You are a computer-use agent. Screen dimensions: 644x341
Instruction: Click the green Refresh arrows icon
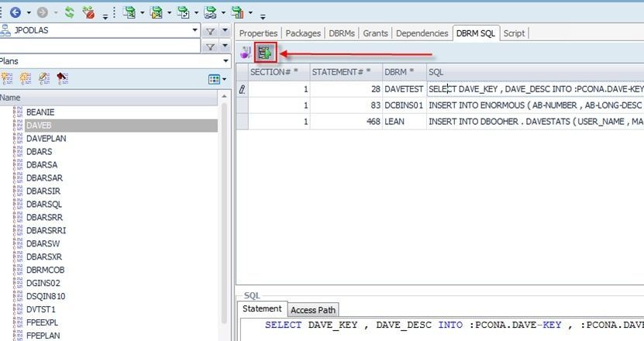pyautogui.click(x=70, y=12)
